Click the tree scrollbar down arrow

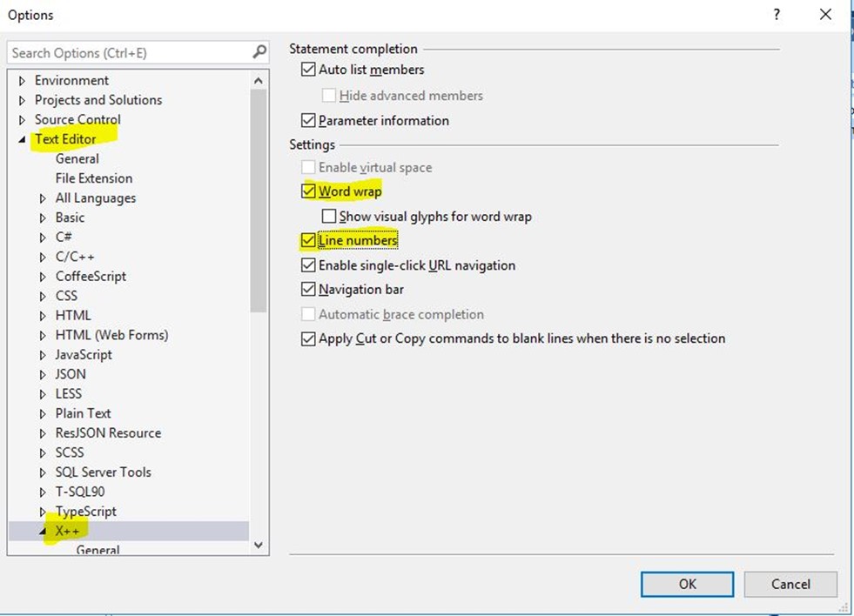(259, 546)
